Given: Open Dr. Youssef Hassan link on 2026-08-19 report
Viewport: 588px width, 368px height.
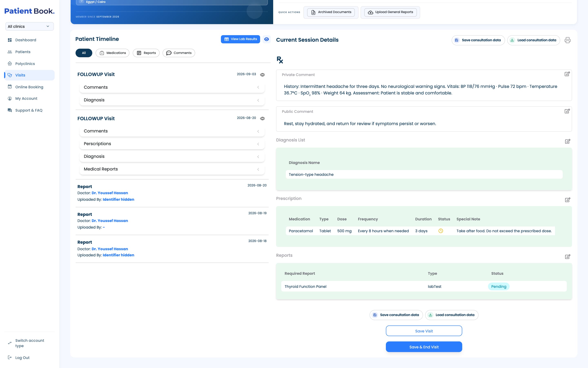Looking at the screenshot, I should (x=110, y=221).
